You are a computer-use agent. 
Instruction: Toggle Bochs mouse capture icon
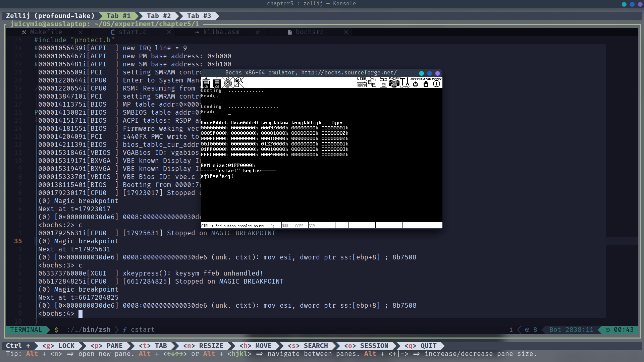pos(238,82)
